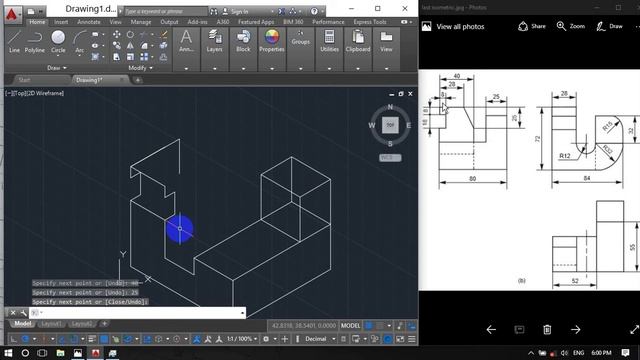Select the Circle tool

tap(58, 41)
